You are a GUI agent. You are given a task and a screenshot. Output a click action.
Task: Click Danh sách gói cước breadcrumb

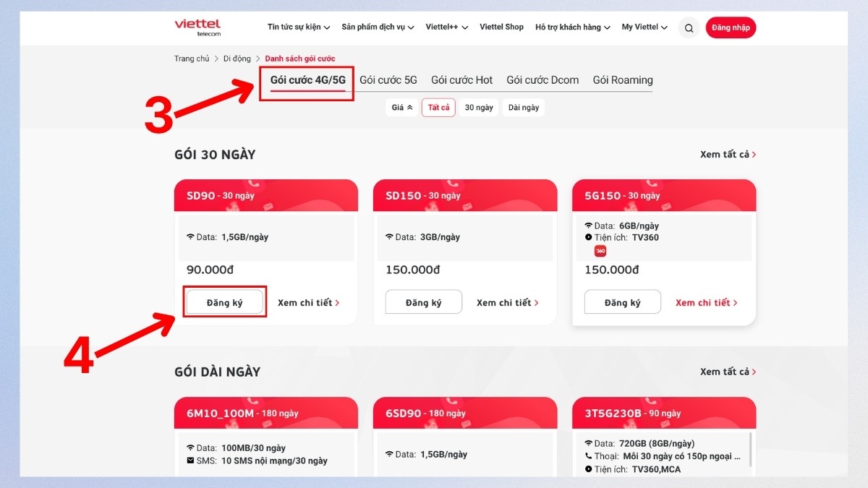click(300, 59)
